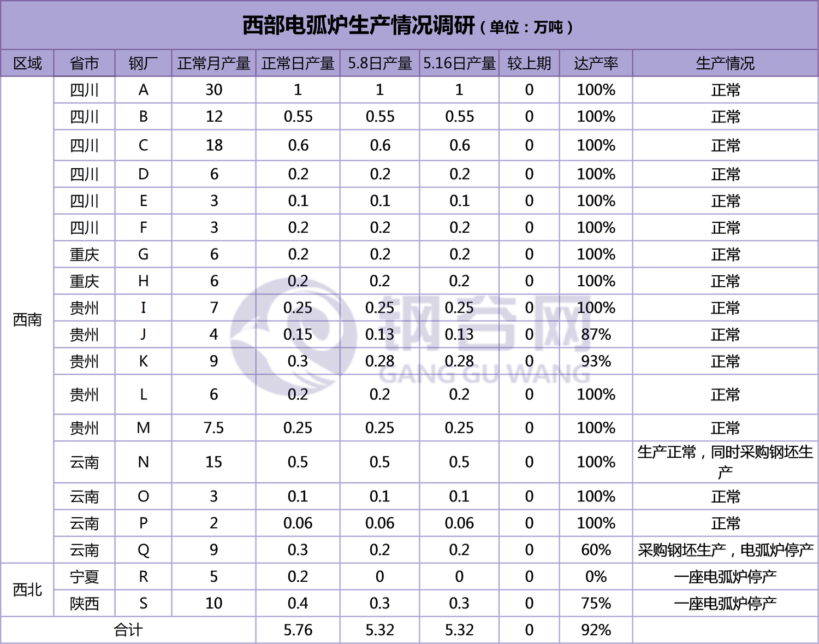The width and height of the screenshot is (819, 644).
Task: Click the 0% rate for mill R
Action: [596, 577]
